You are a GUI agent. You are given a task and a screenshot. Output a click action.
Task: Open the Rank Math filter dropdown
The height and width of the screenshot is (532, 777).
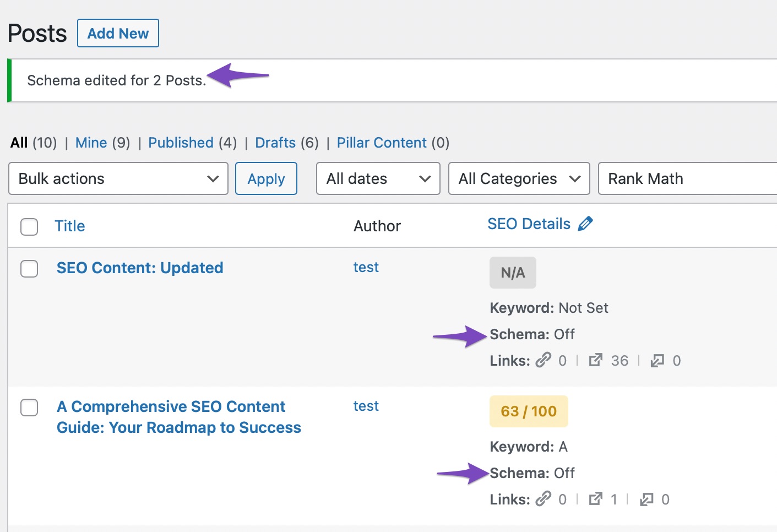coord(688,178)
